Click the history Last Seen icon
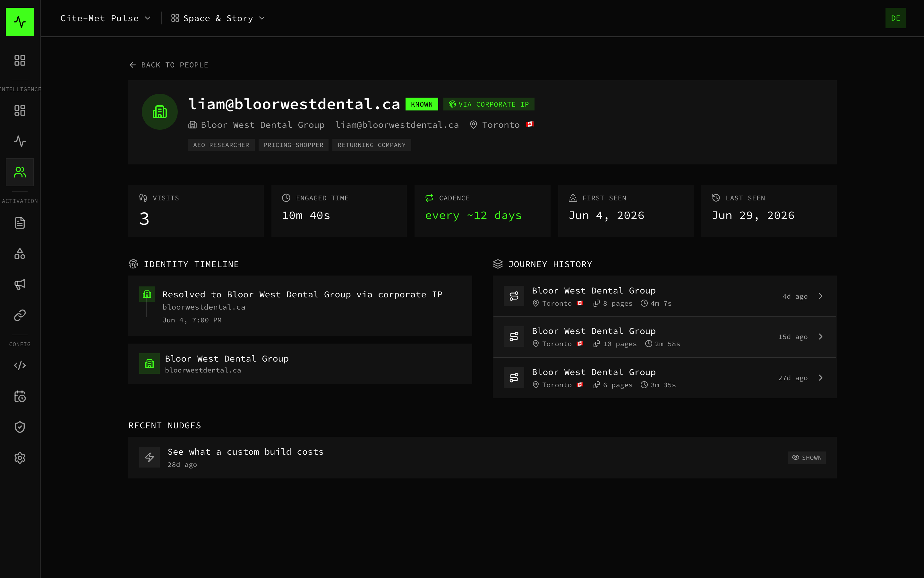924x578 pixels. pos(716,197)
